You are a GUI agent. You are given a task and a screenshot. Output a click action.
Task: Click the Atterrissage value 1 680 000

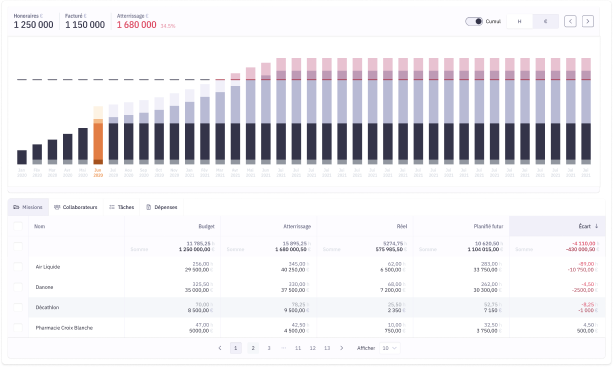137,25
